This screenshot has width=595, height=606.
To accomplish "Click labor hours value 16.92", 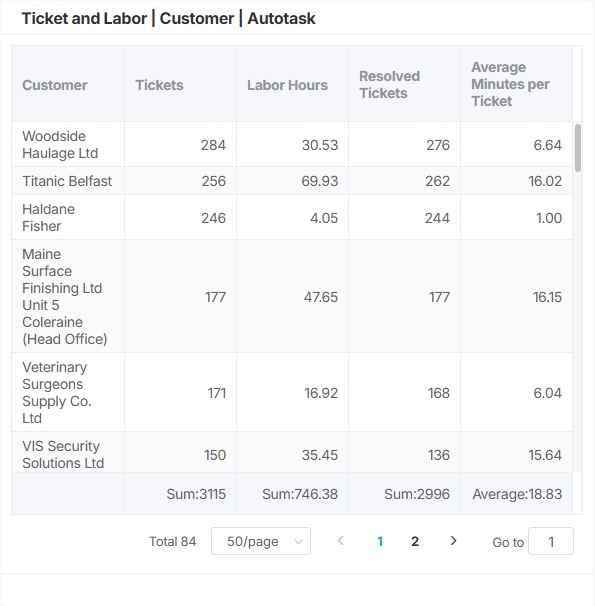I will (321, 393).
